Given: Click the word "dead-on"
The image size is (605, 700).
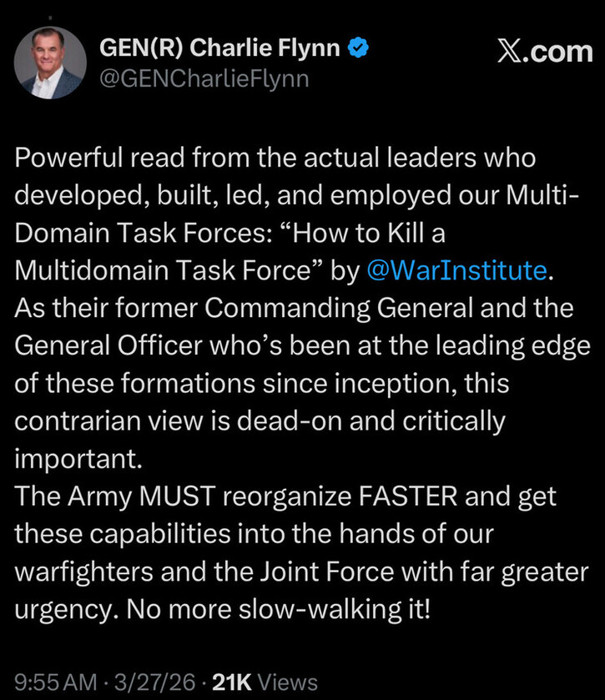Looking at the screenshot, I should point(282,421).
